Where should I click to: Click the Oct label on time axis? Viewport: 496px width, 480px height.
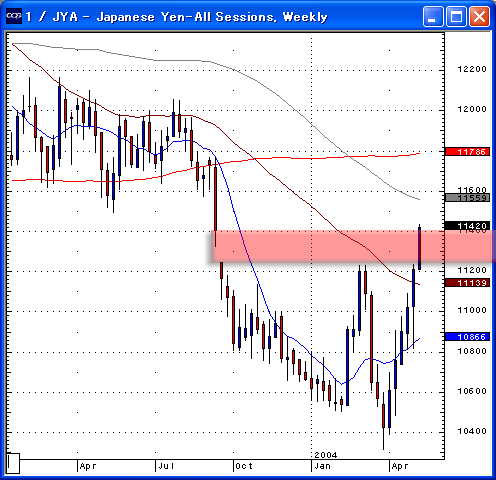click(x=244, y=466)
